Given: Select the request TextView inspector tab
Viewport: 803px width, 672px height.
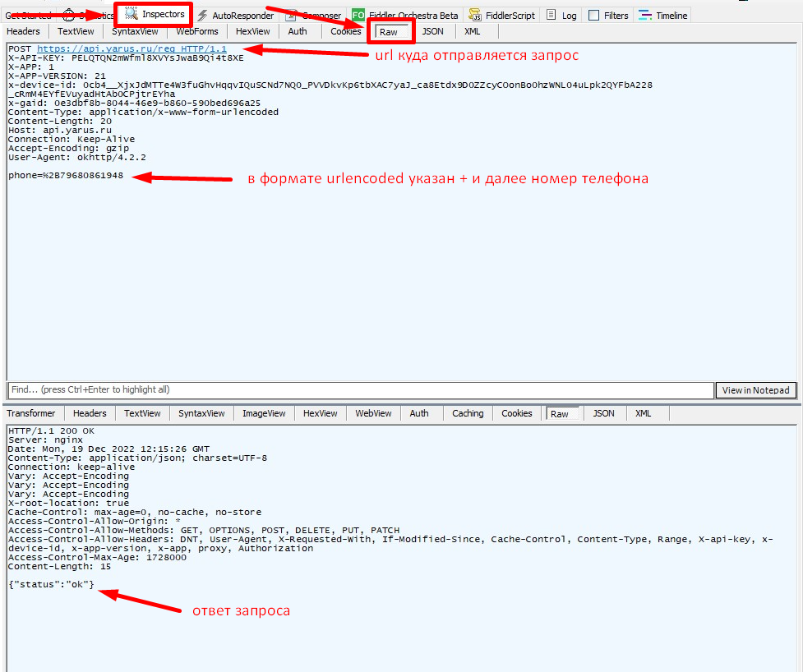Looking at the screenshot, I should 76,31.
